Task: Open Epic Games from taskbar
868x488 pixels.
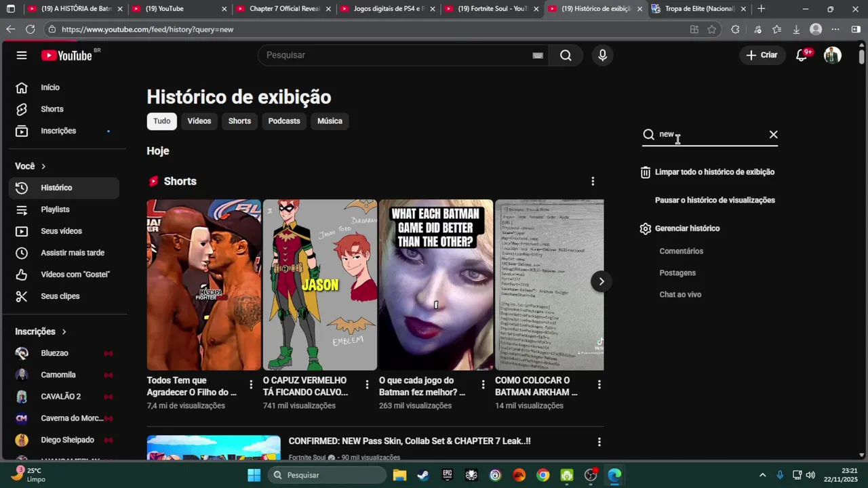Action: point(447,475)
